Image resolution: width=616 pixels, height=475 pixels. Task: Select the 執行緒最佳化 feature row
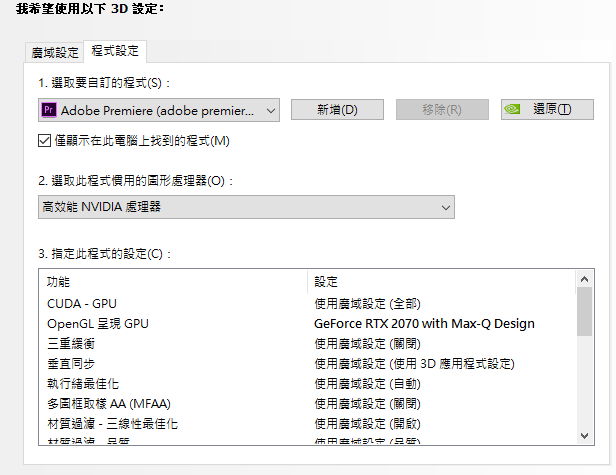pos(307,384)
